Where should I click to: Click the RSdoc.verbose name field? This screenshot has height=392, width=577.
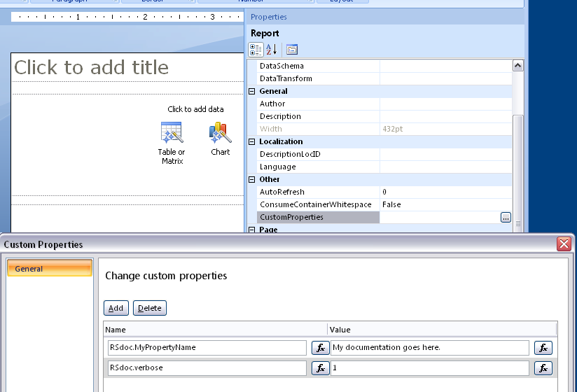click(x=206, y=368)
